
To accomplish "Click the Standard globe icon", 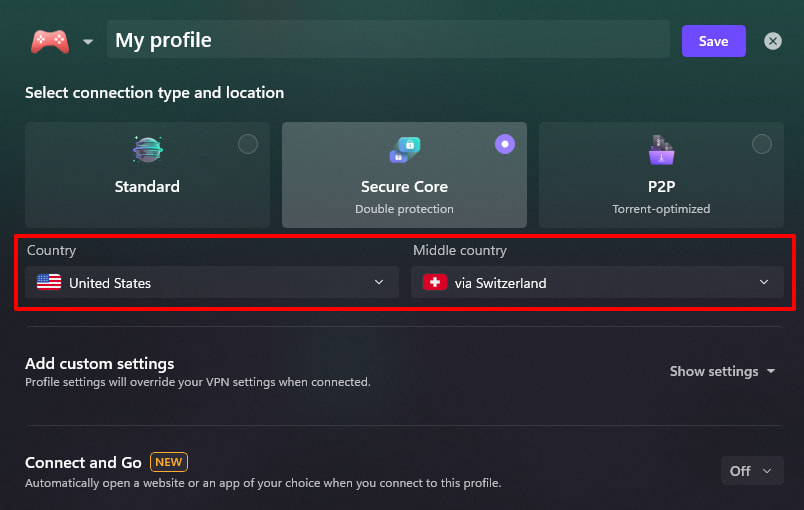I will 148,150.
